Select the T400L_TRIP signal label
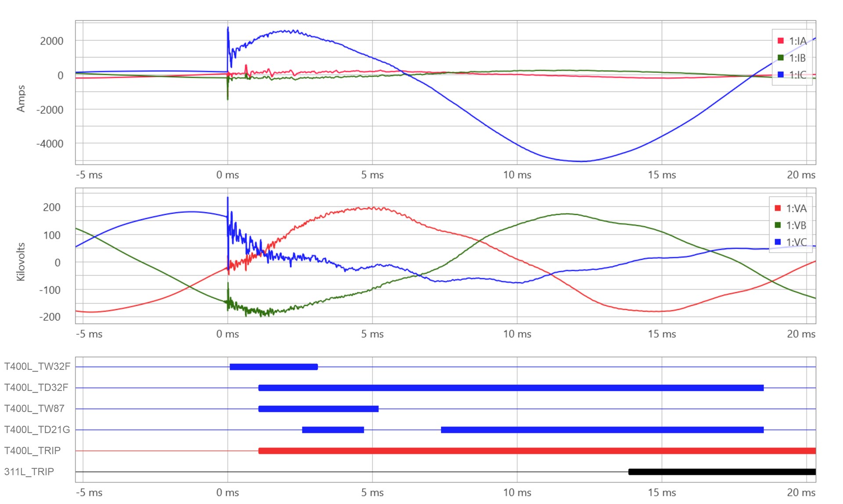Screen dimensions: 843x504 32,450
